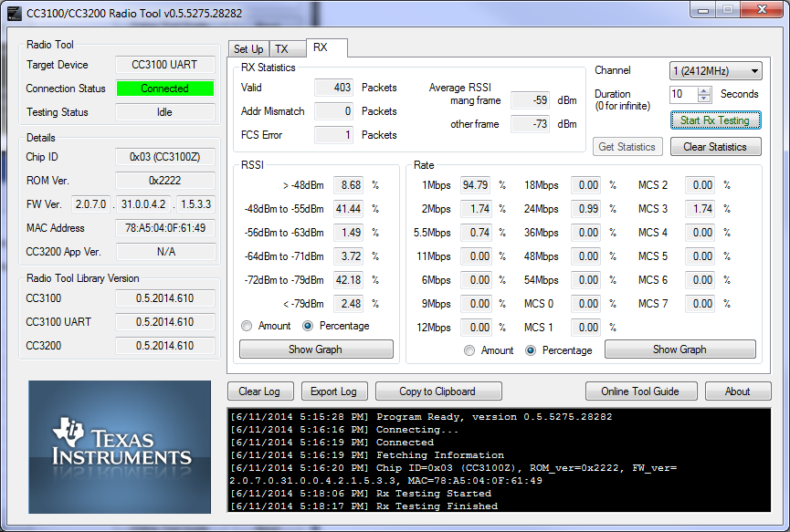Click CC3200 App Ver. N/A field

point(166,252)
